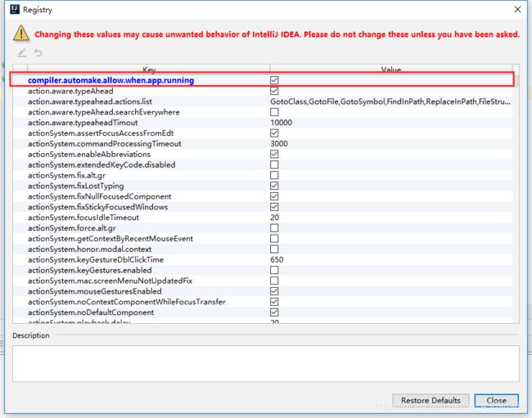Click inside the Description text area
This screenshot has height=418, width=532.
[265, 362]
